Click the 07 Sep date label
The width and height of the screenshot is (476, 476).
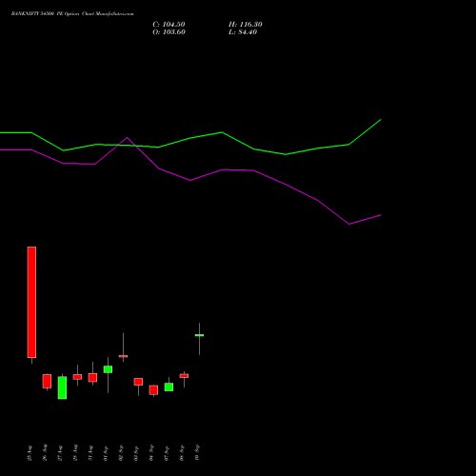coord(167,453)
